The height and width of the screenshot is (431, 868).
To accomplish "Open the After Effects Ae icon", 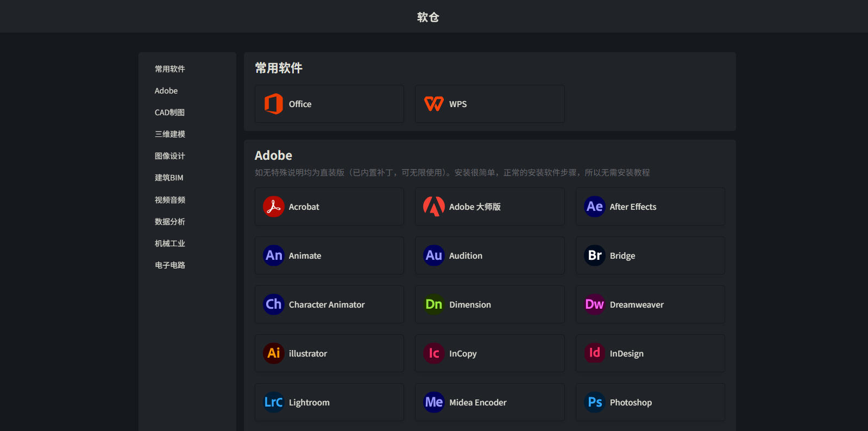I will coord(595,207).
